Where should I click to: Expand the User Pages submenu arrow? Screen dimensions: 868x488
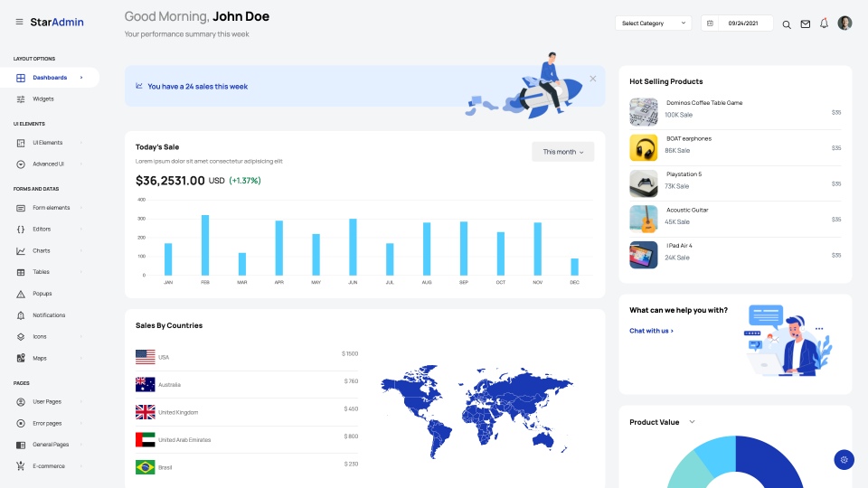(81, 401)
